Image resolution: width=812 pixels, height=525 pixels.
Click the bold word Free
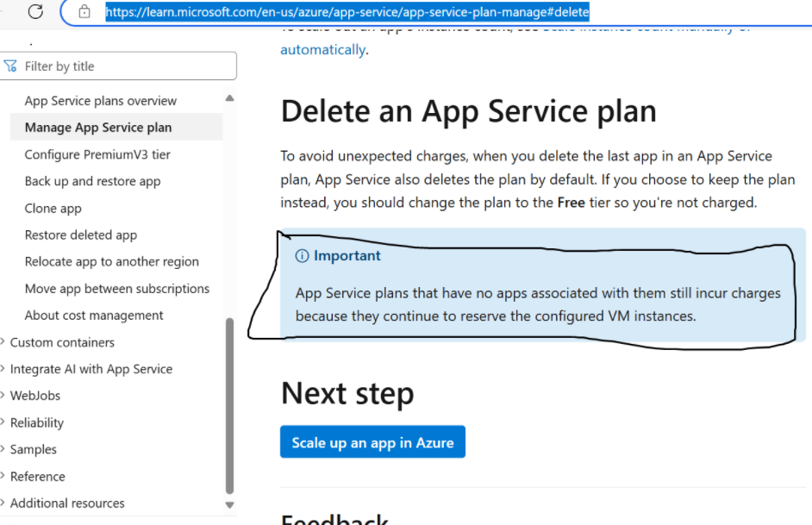click(x=572, y=203)
